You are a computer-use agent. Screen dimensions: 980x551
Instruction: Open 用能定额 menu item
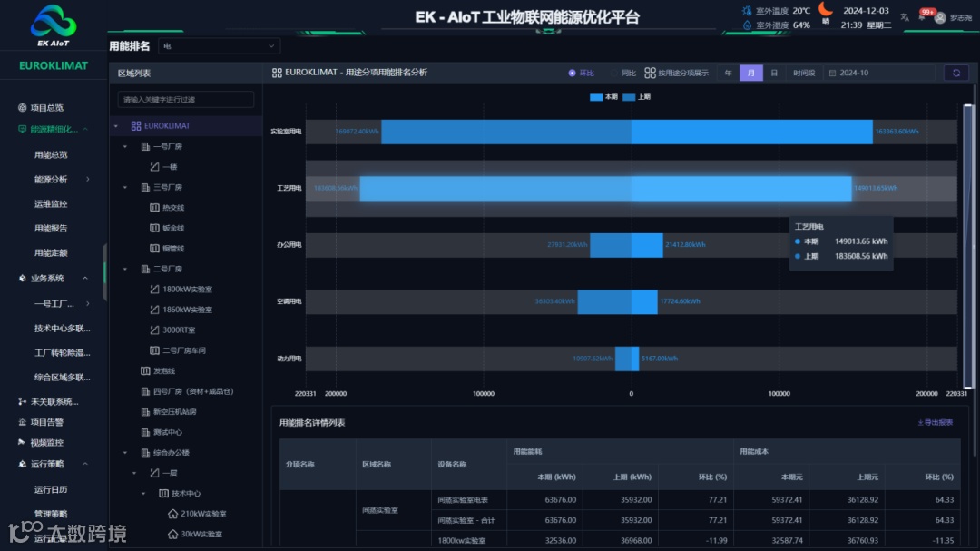51,252
